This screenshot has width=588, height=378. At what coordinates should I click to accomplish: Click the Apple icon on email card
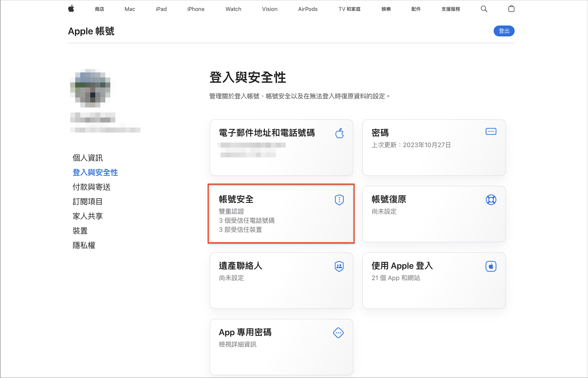pos(339,133)
